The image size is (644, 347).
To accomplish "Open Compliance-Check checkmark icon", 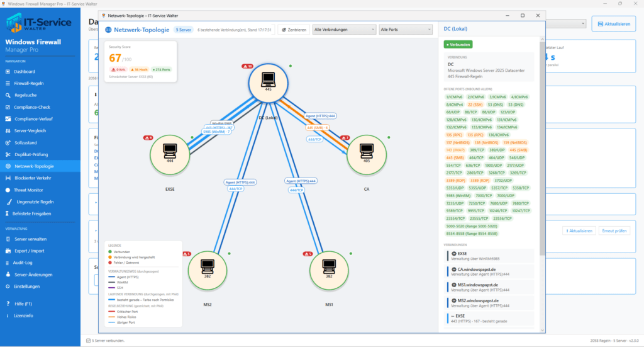I will [x=8, y=107].
